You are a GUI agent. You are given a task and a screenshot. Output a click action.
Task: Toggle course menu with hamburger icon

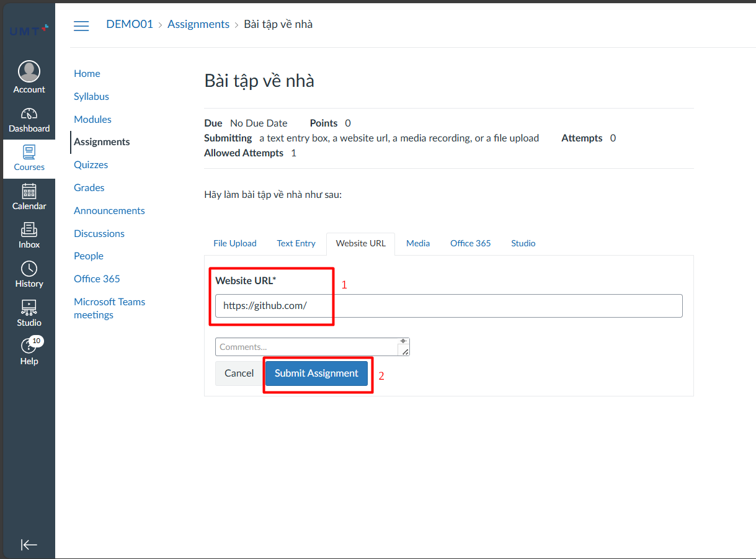[81, 25]
